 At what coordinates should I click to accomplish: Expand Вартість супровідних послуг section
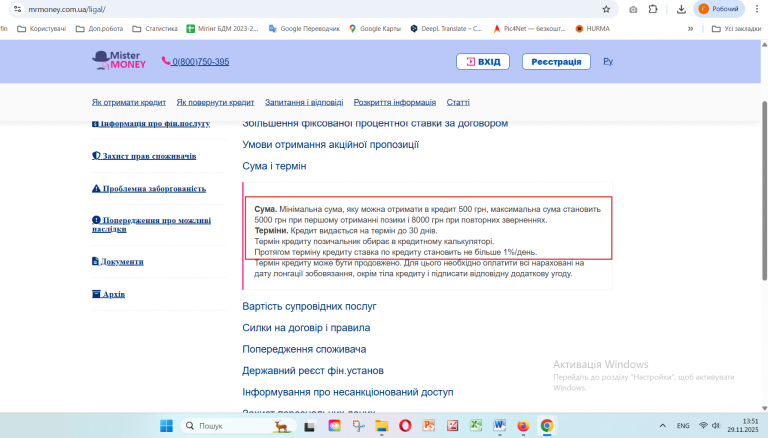coord(309,306)
